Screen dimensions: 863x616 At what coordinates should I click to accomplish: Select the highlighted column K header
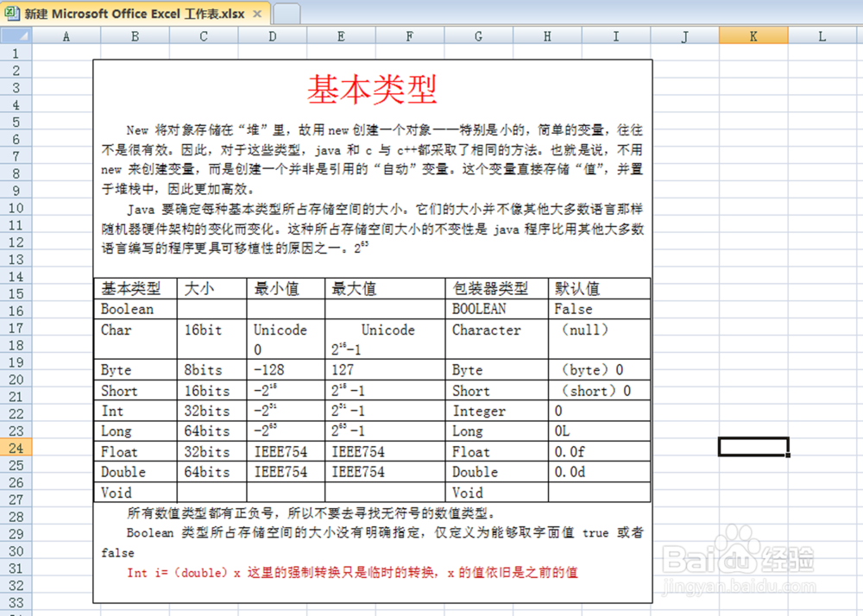(753, 36)
